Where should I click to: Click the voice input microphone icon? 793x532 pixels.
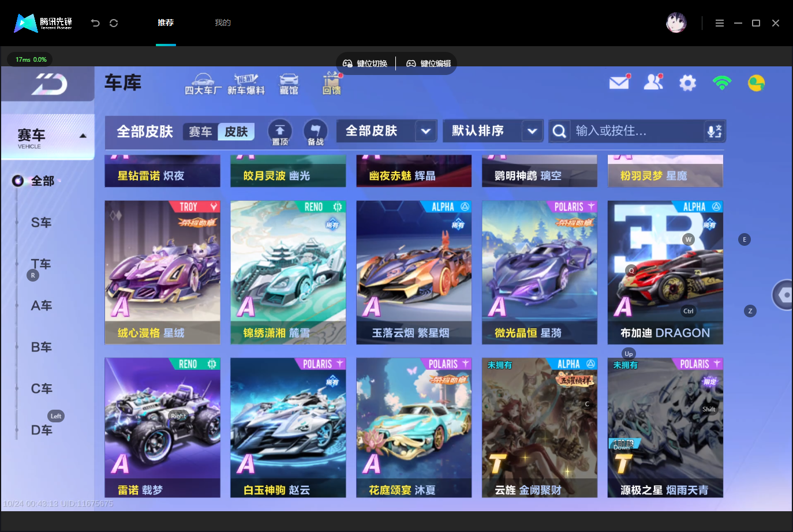[x=714, y=132]
